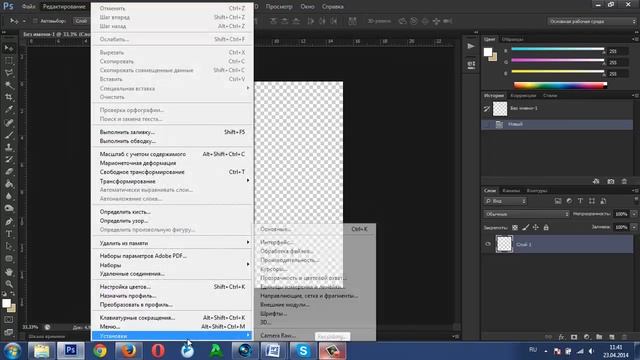
Task: Create new snapshot with camera icon
Action: (611, 181)
